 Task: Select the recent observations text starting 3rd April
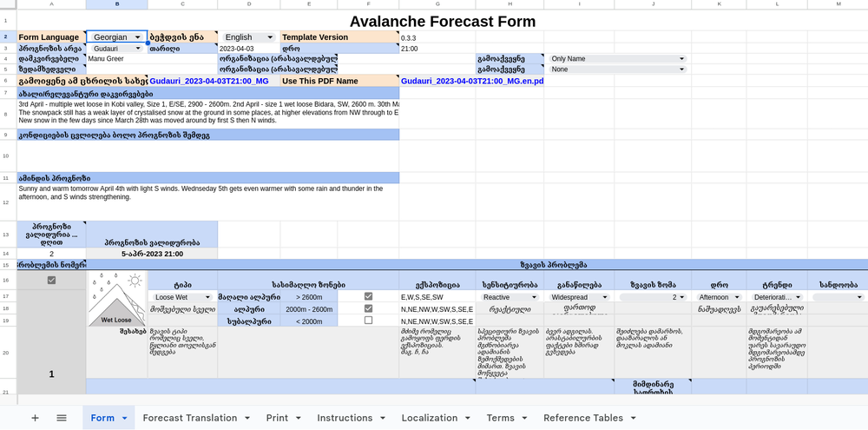208,112
